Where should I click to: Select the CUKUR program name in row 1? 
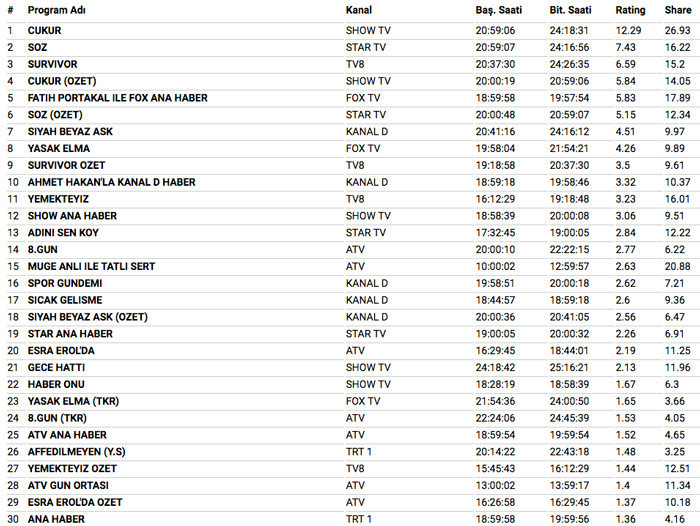45,30
